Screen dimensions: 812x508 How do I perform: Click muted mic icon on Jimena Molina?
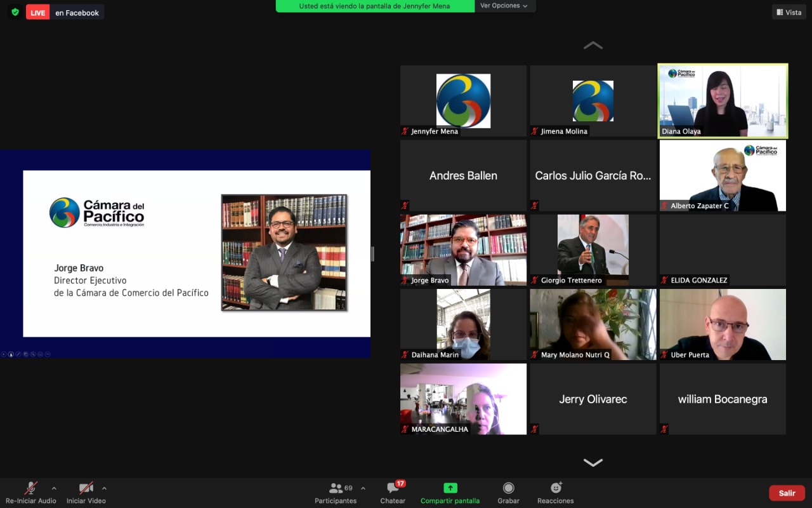(535, 131)
